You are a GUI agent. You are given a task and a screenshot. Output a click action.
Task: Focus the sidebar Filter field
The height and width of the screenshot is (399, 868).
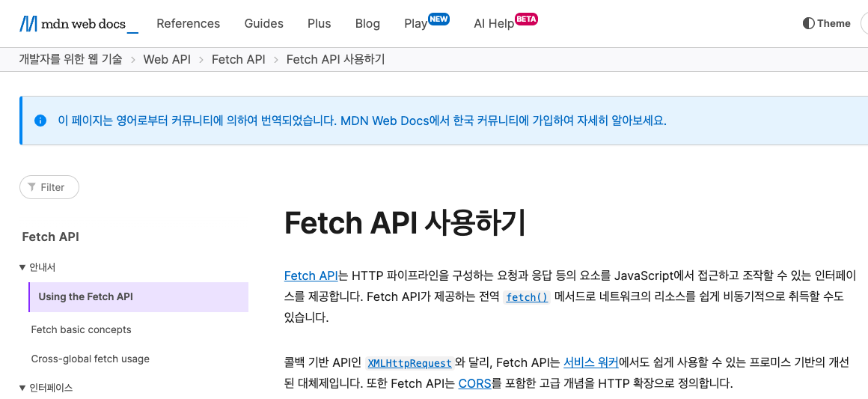pyautogui.click(x=49, y=187)
